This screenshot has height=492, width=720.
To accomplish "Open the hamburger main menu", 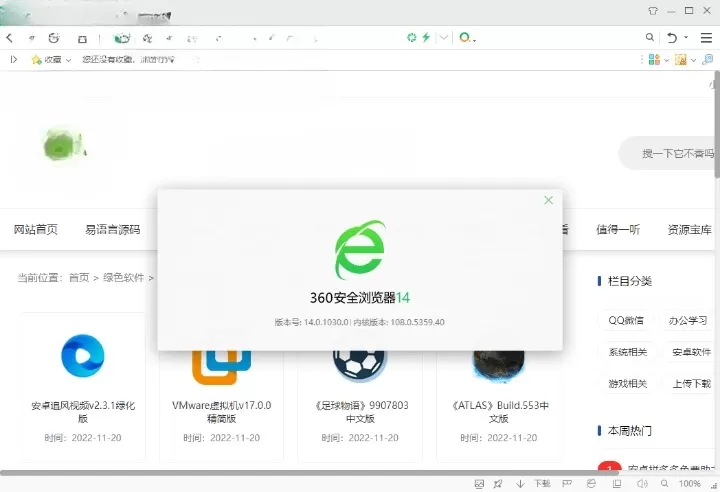I will coord(706,38).
